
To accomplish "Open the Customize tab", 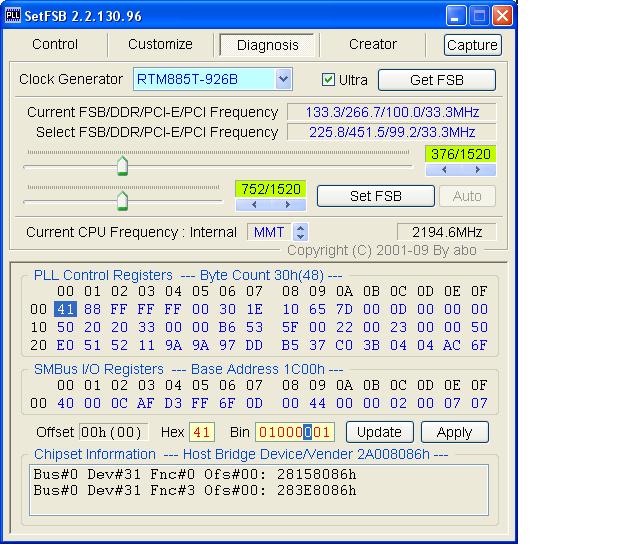I will (x=160, y=44).
